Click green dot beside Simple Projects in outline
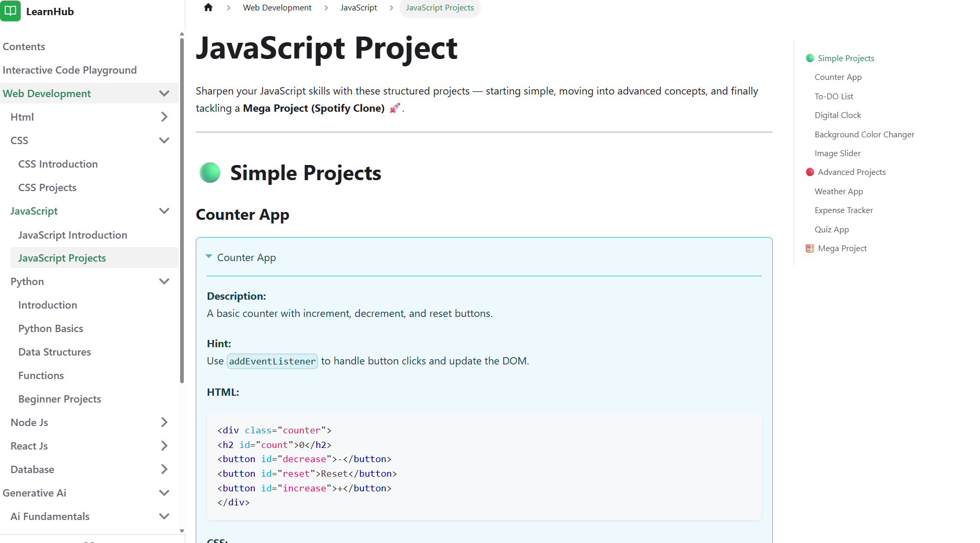Image resolution: width=980 pixels, height=543 pixels. click(810, 58)
